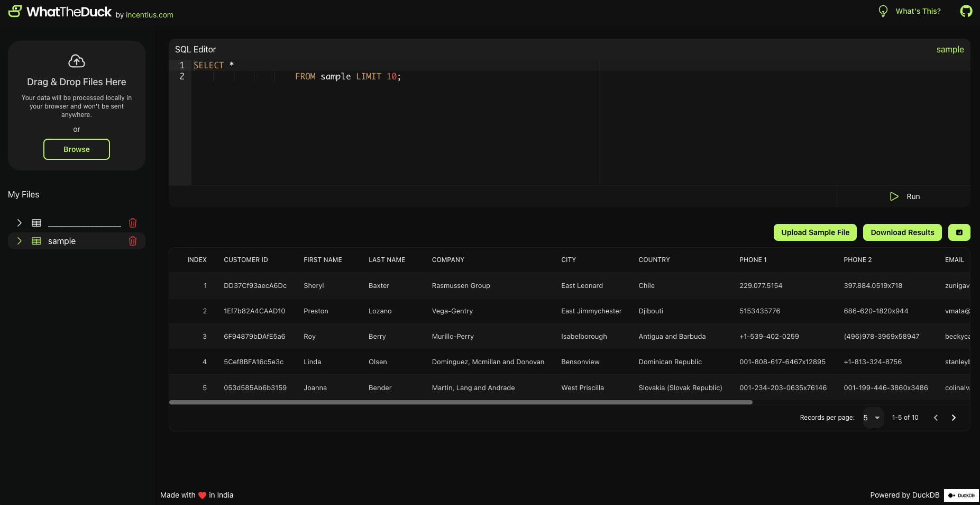Open the Records per page dropdown

pos(873,418)
